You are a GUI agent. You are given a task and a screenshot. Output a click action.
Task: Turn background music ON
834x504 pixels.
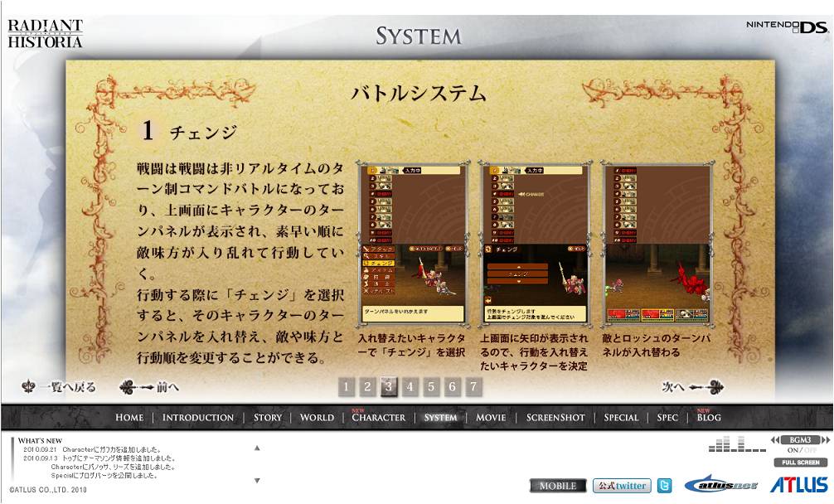[793, 450]
